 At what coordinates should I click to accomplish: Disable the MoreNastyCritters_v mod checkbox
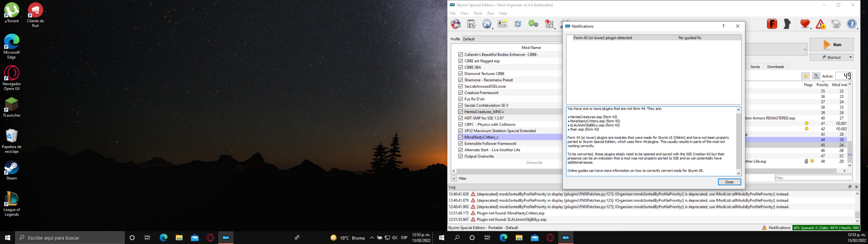click(461, 137)
